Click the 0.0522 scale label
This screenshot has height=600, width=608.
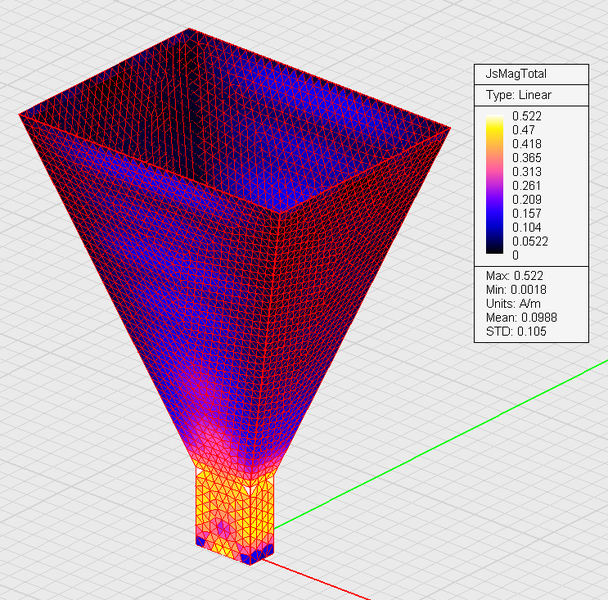coord(529,241)
